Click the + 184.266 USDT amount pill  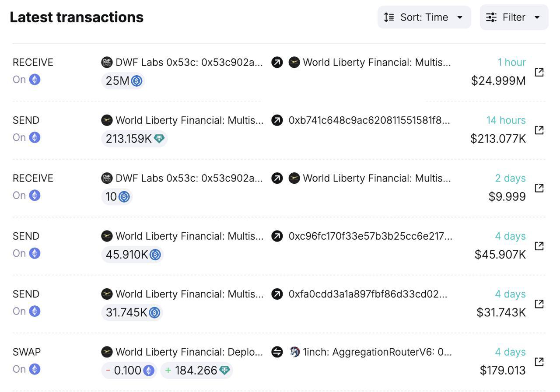[x=196, y=371]
